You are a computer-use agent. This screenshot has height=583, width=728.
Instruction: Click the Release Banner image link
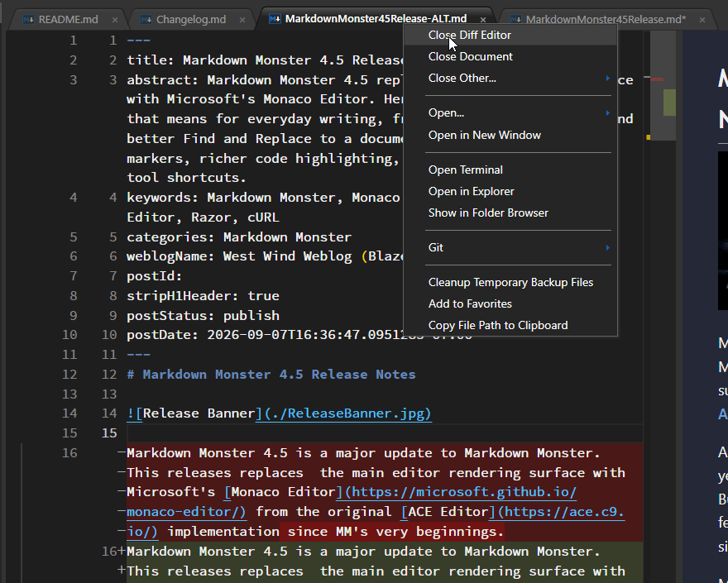[x=279, y=413]
